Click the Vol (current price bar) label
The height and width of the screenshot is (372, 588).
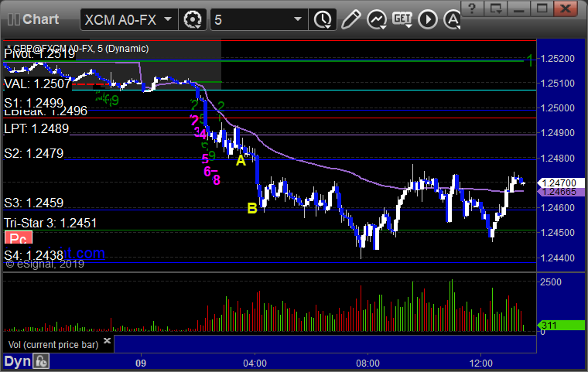(x=53, y=345)
